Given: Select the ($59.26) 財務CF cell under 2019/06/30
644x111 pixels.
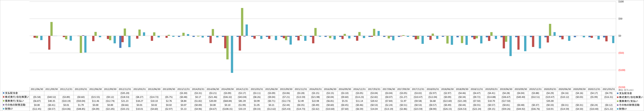Looking at the screenshot, I should click(506, 109).
